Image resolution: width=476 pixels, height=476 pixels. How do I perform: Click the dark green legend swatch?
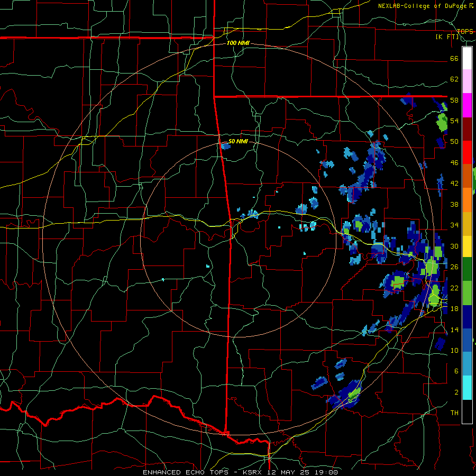(x=467, y=269)
